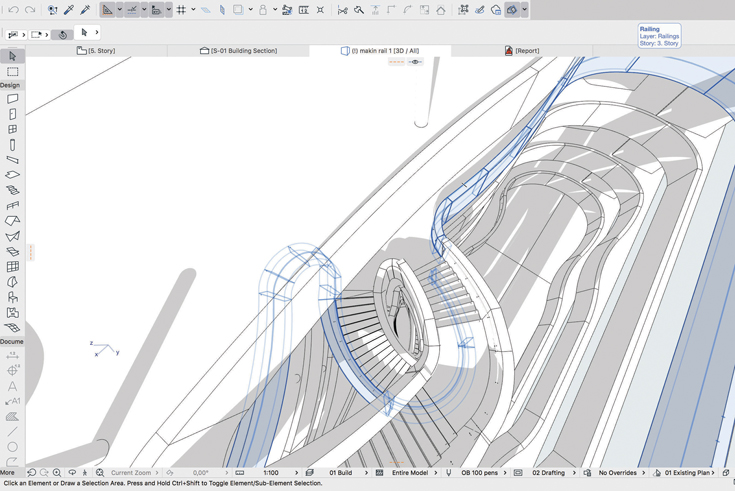
Task: Select the Marquee tool
Action: 12,72
